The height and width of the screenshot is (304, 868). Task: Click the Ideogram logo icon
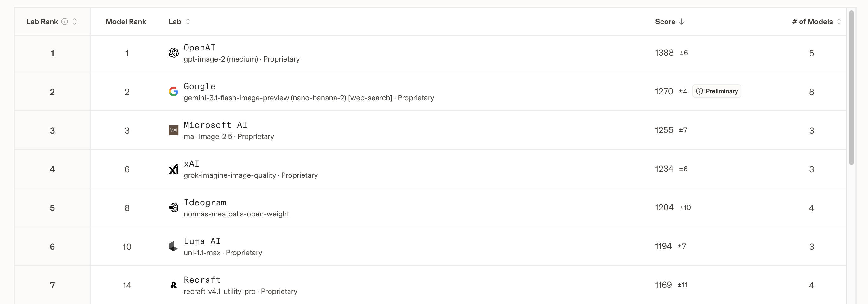174,208
